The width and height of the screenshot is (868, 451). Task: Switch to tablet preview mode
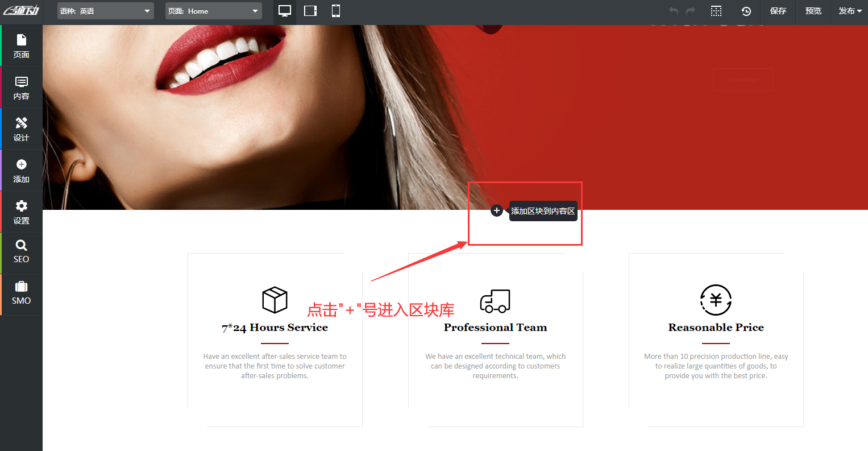click(x=310, y=11)
